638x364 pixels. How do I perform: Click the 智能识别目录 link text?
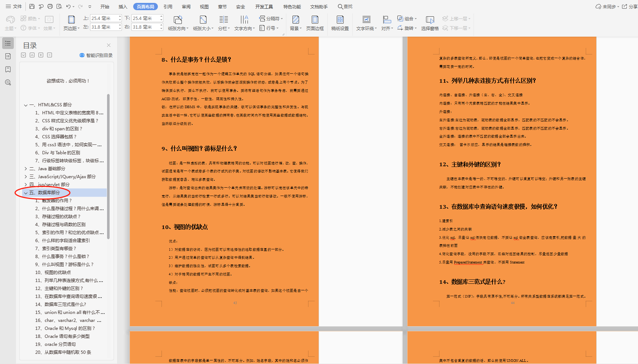click(x=99, y=55)
